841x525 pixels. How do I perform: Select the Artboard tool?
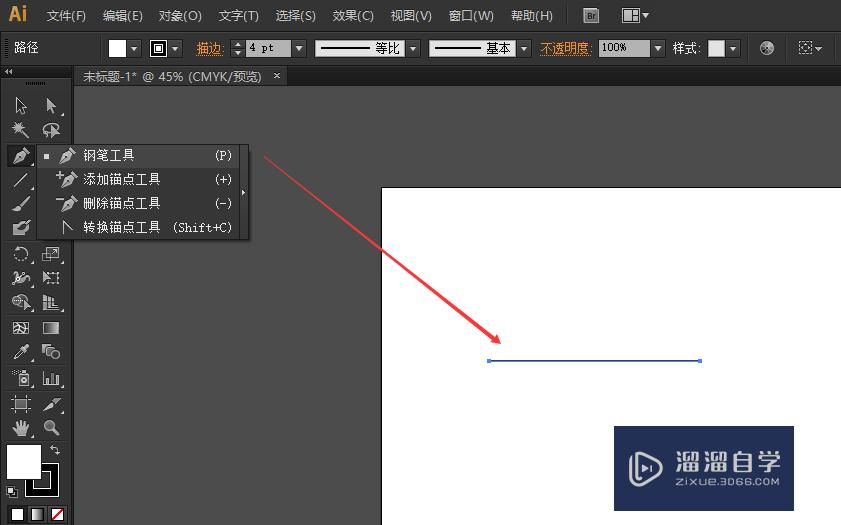pyautogui.click(x=21, y=403)
